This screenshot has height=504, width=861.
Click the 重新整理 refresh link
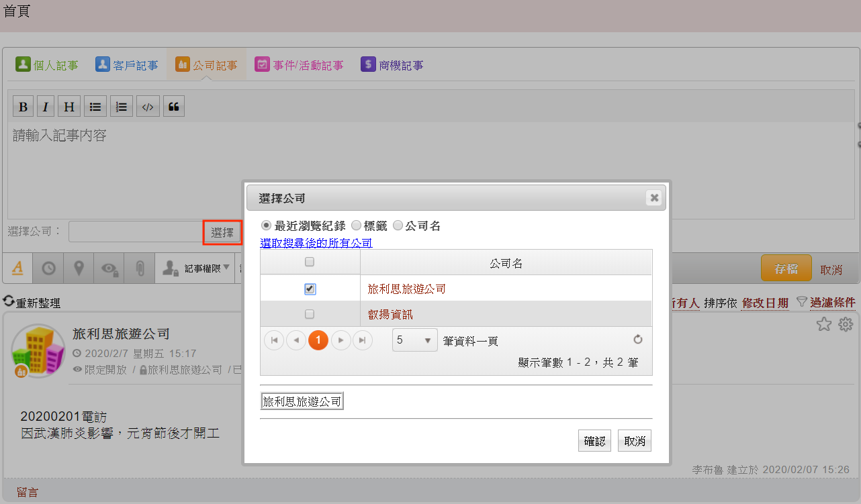pyautogui.click(x=38, y=303)
